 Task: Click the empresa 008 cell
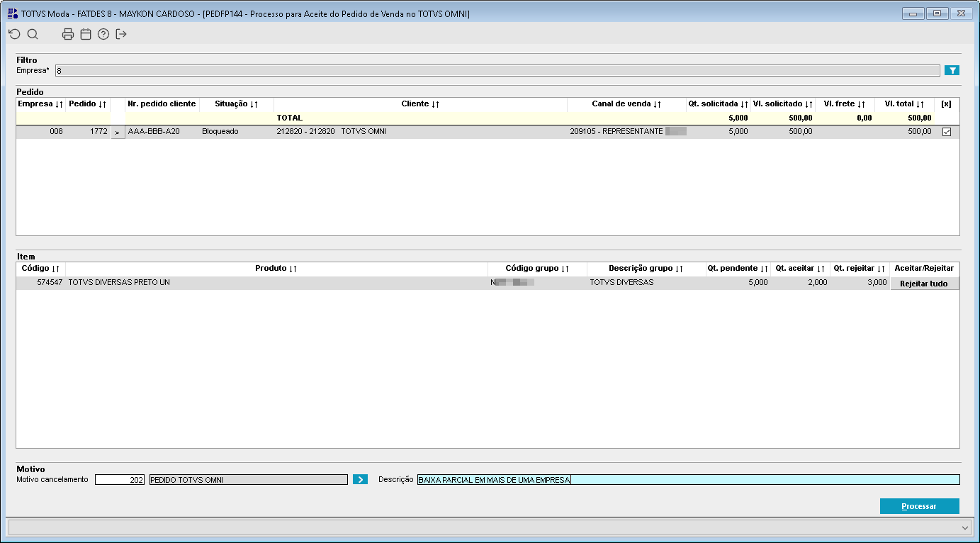[x=40, y=132]
